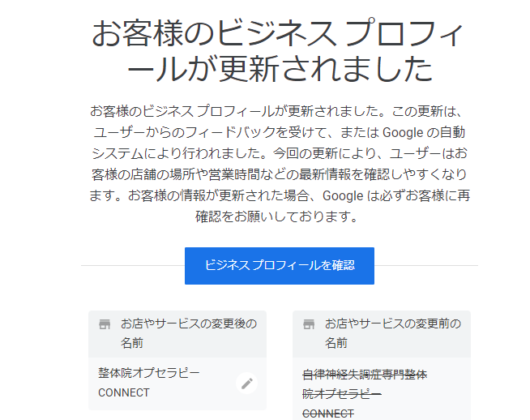Click the struck-through 院オプセラピー line

pos(342,394)
